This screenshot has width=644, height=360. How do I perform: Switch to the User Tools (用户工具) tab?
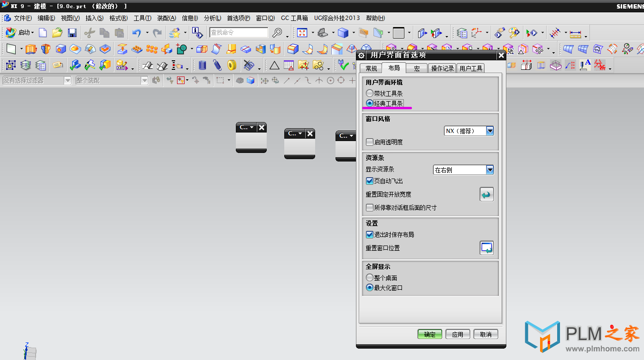tap(471, 68)
